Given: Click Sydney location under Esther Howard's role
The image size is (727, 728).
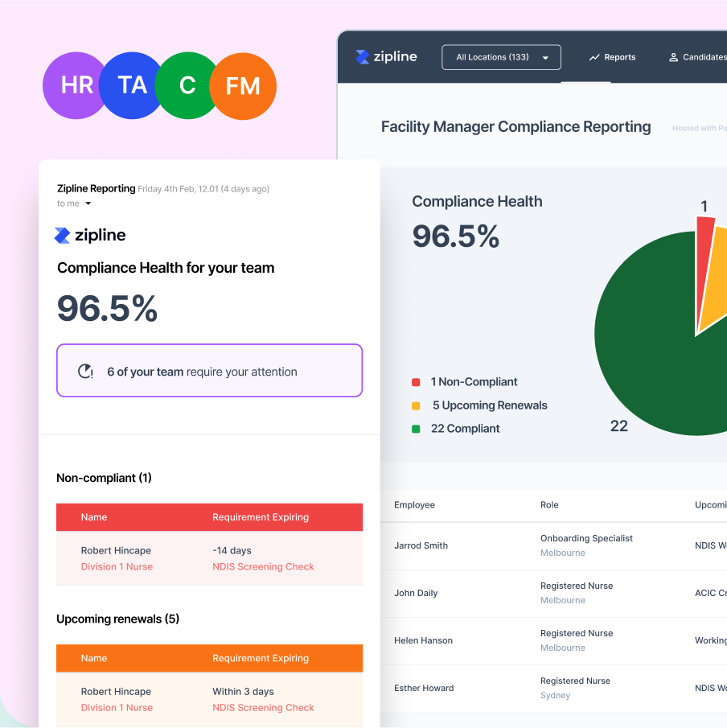Looking at the screenshot, I should click(x=555, y=695).
